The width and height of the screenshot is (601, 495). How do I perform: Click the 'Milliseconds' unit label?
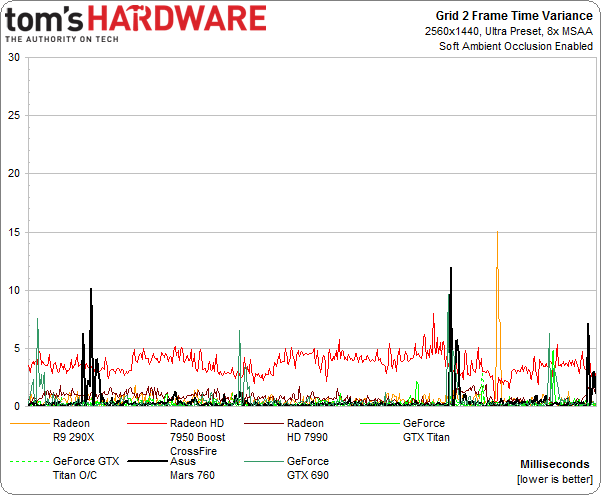(555, 464)
